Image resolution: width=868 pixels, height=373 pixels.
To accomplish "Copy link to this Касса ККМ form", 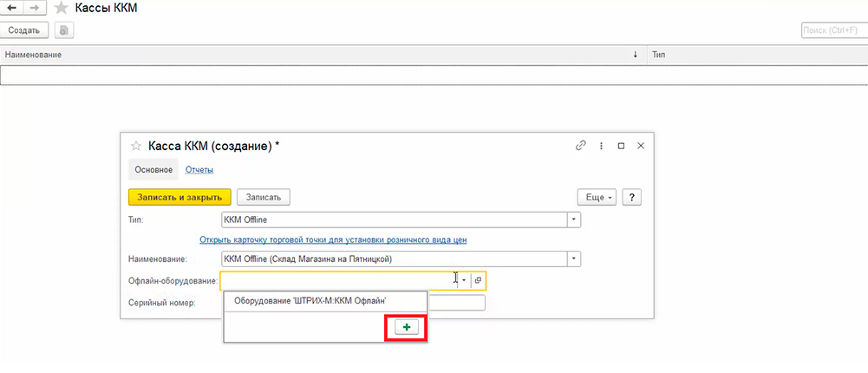I will point(580,146).
